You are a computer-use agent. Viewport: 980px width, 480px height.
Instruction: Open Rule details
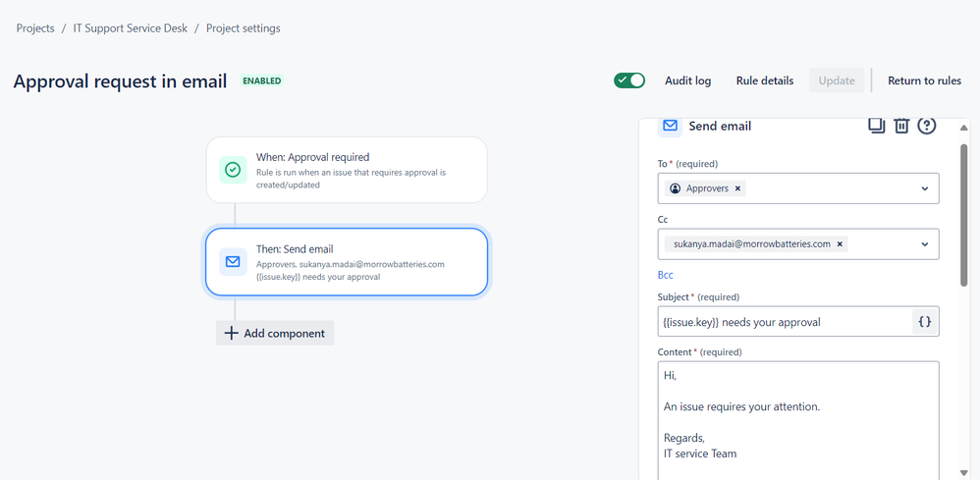click(765, 80)
